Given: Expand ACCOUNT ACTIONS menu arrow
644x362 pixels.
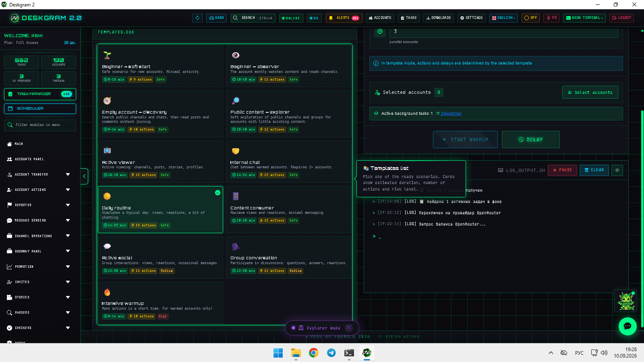Looking at the screenshot, I should click(68, 190).
